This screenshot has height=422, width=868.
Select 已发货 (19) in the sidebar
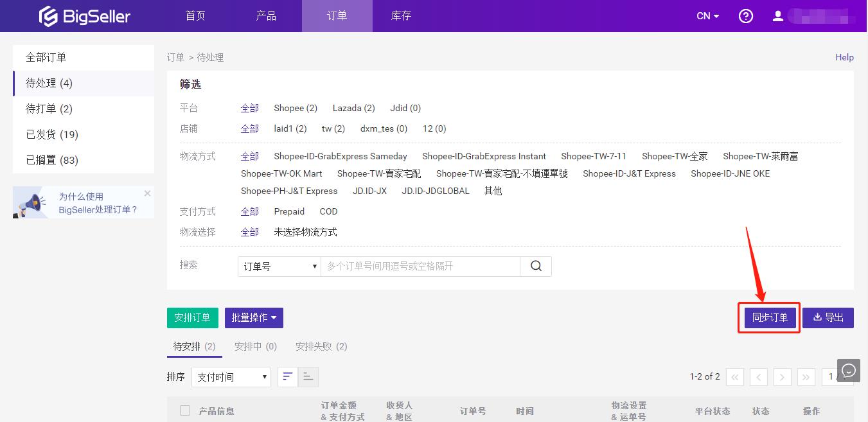pos(84,135)
